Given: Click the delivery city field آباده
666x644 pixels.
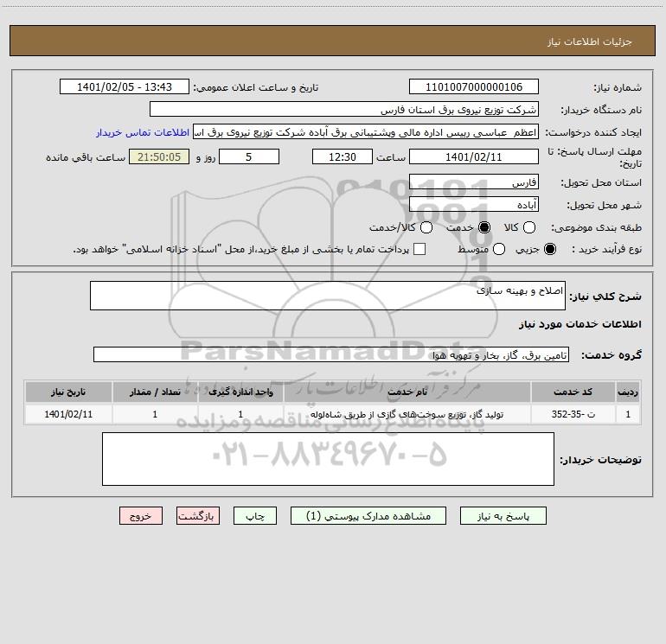Looking at the screenshot, I should [x=474, y=204].
